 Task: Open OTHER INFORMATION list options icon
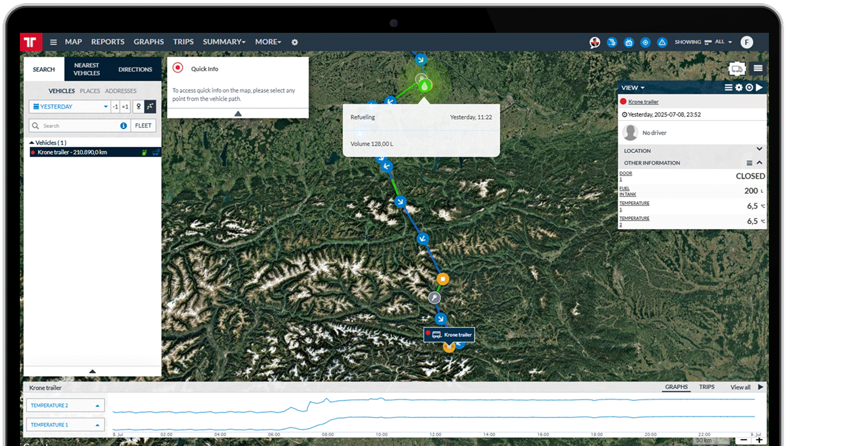coord(749,163)
